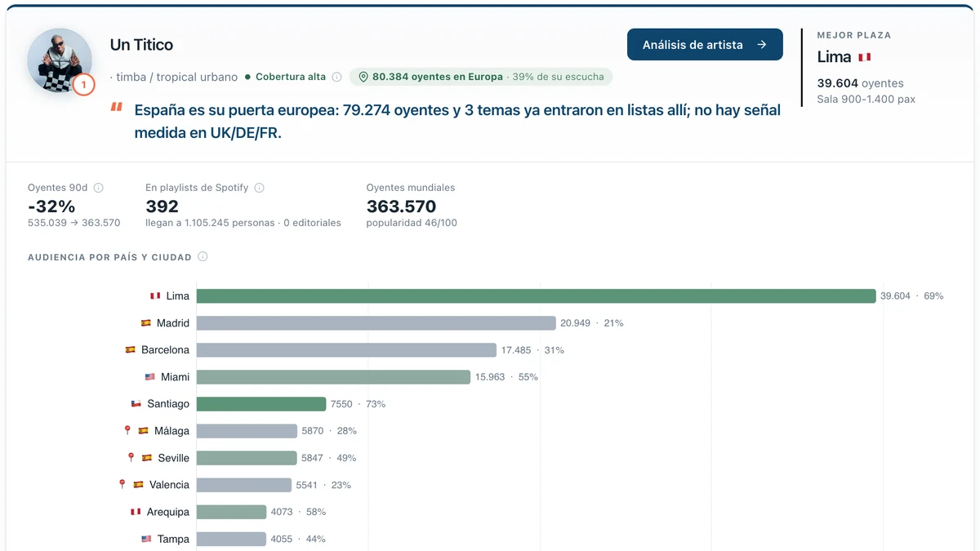
Task: Select the Santiago bar in the chart
Action: point(261,404)
